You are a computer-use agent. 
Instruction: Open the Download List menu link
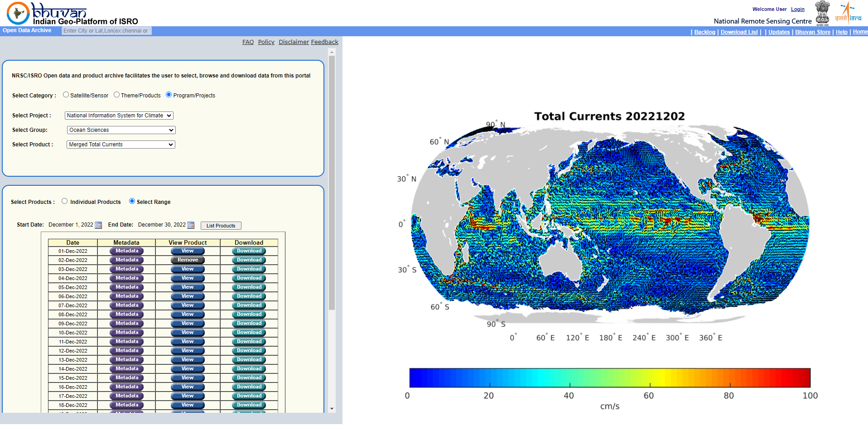point(739,32)
